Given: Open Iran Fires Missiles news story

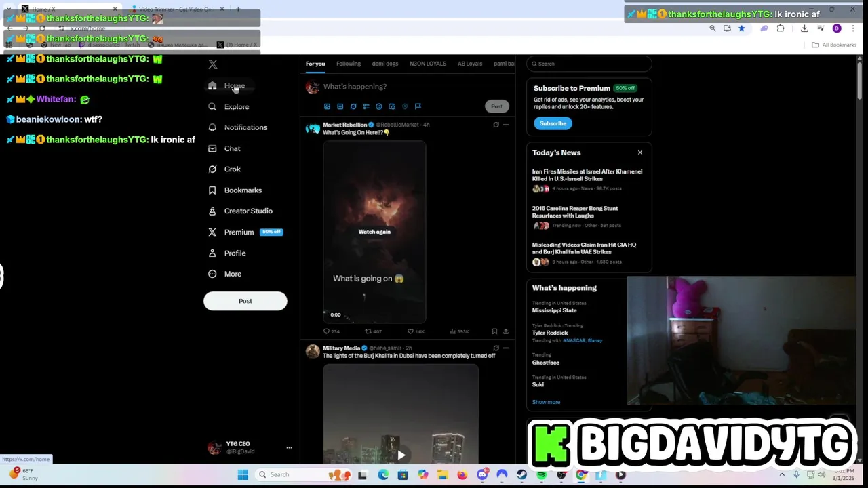Looking at the screenshot, I should tap(587, 175).
